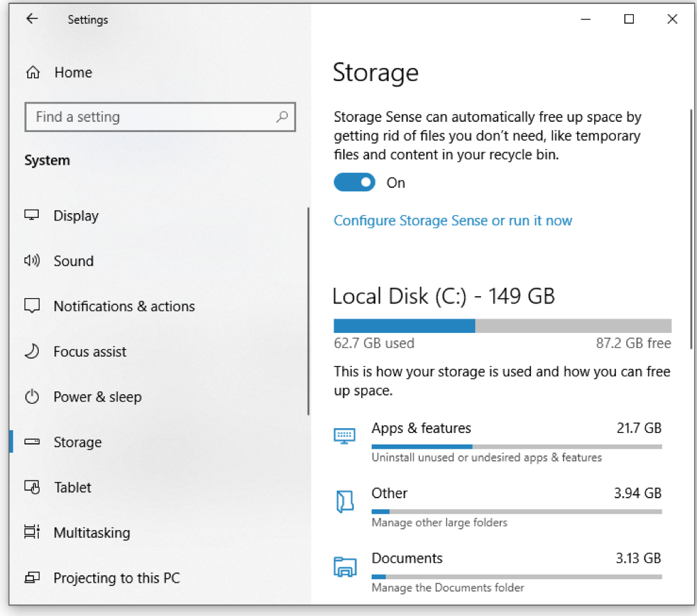Open the Home settings page
Image resolution: width=697 pixels, height=616 pixels.
[x=74, y=72]
